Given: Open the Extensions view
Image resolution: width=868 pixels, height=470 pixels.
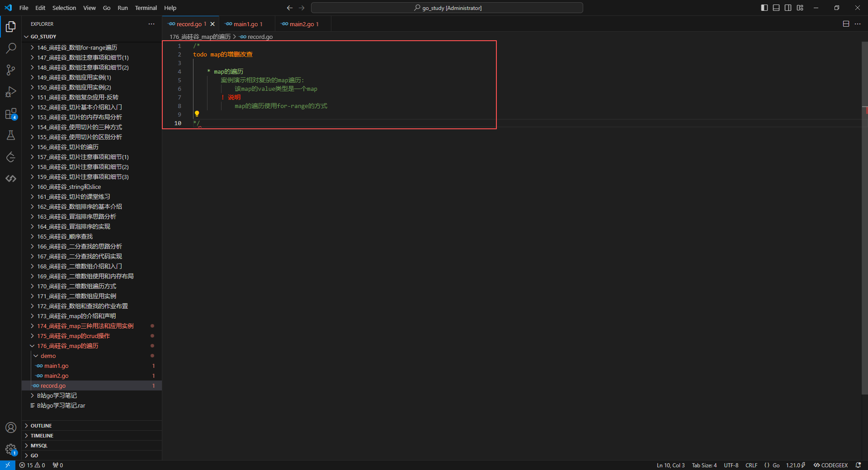Looking at the screenshot, I should click(11, 113).
